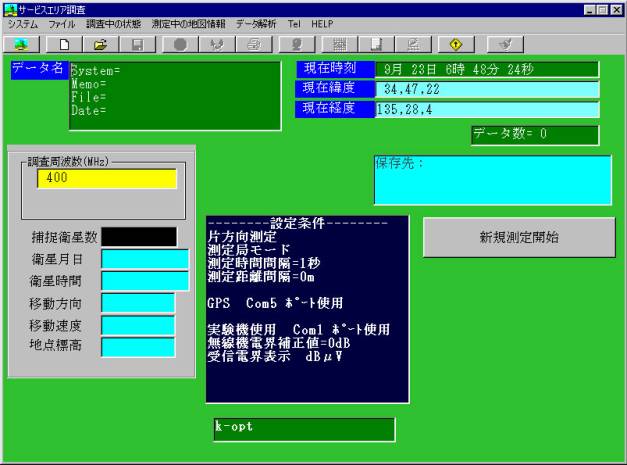Click the yellow 調査周波数 field showing 400

[106, 178]
